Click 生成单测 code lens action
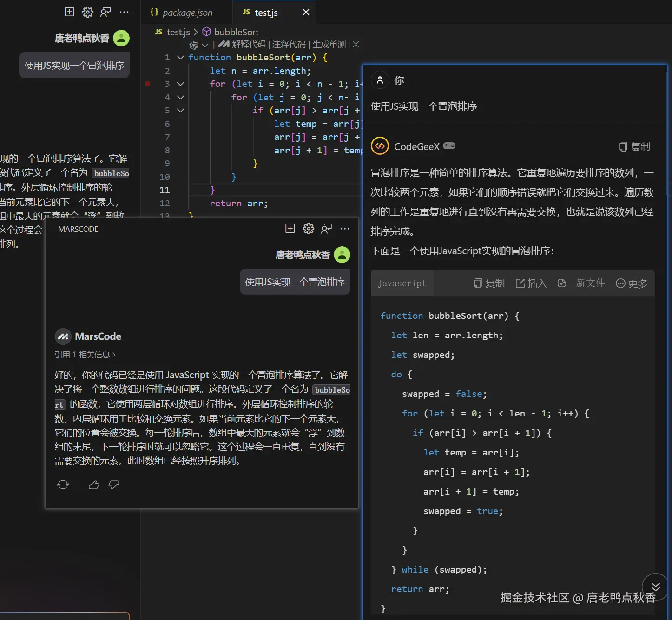 pyautogui.click(x=329, y=44)
